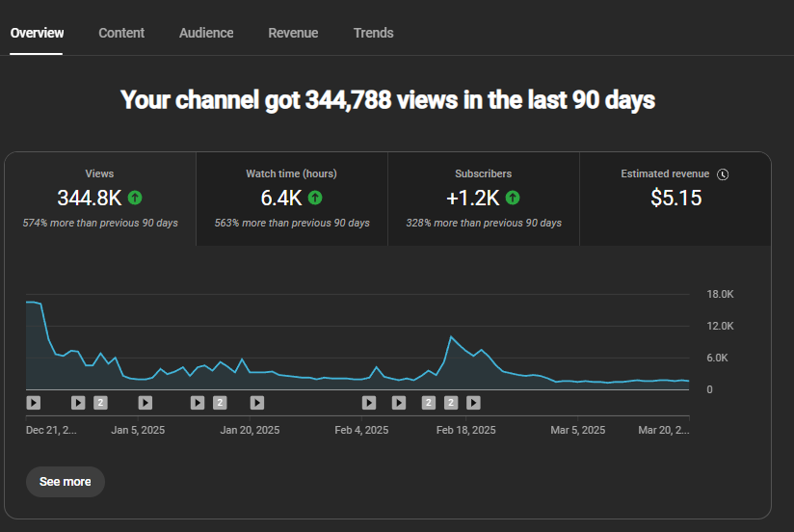The height and width of the screenshot is (532, 794).
Task: Open play marker just above Jan 20, 2025
Action: click(257, 403)
